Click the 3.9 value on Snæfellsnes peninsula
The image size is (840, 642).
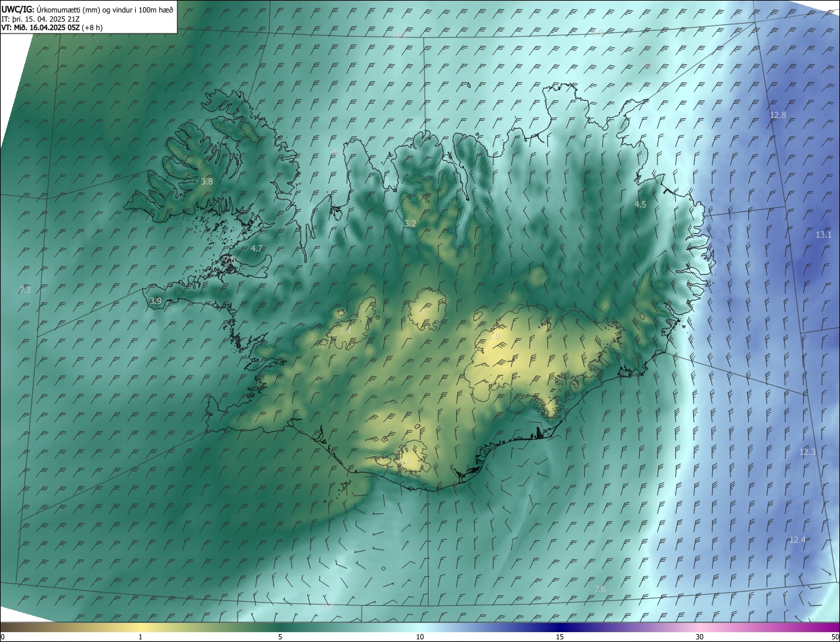tap(156, 301)
